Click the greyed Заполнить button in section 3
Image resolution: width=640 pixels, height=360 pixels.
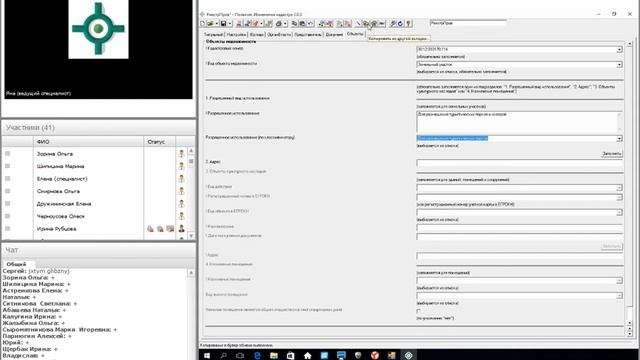click(x=611, y=247)
